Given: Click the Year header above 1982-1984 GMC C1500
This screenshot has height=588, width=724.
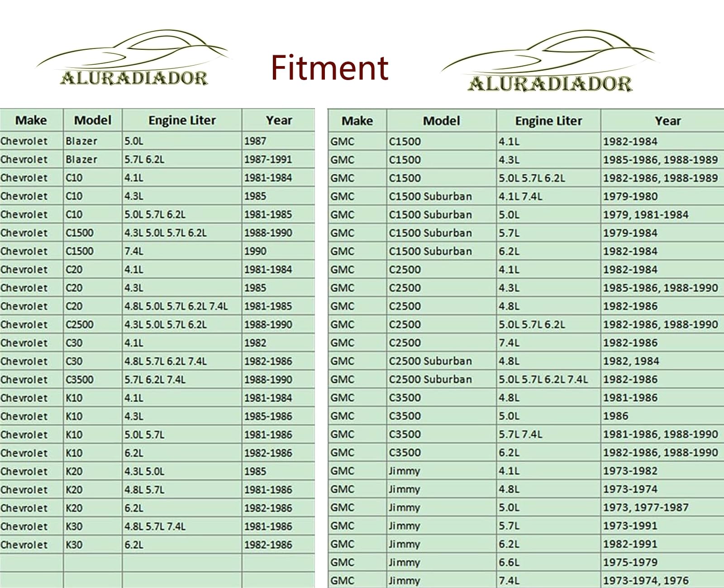Looking at the screenshot, I should [667, 121].
